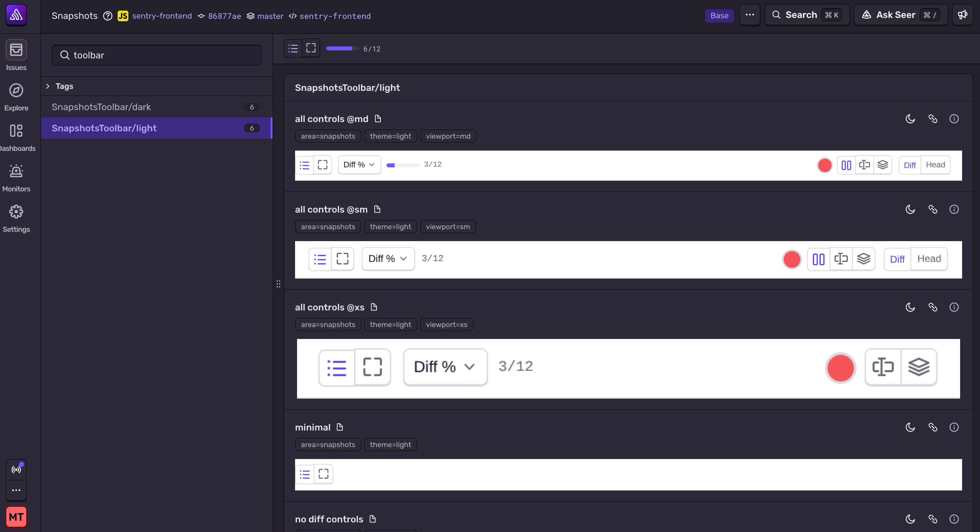Show info for all controls @xs

point(954,307)
